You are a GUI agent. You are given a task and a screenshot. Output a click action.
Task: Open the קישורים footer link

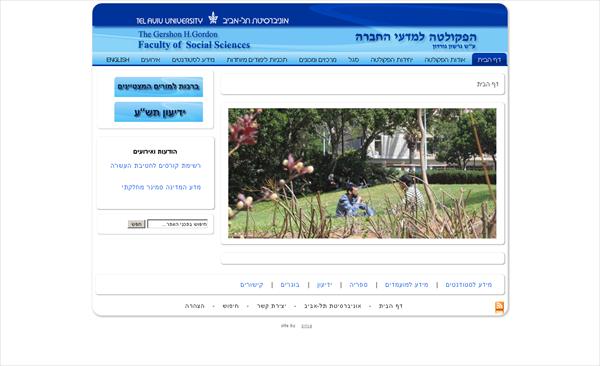252,284
